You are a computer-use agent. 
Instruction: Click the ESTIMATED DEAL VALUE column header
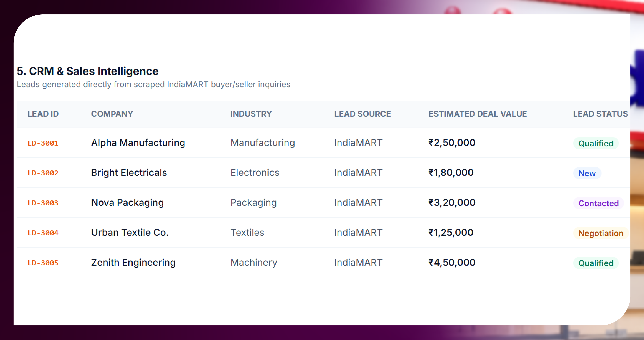478,114
